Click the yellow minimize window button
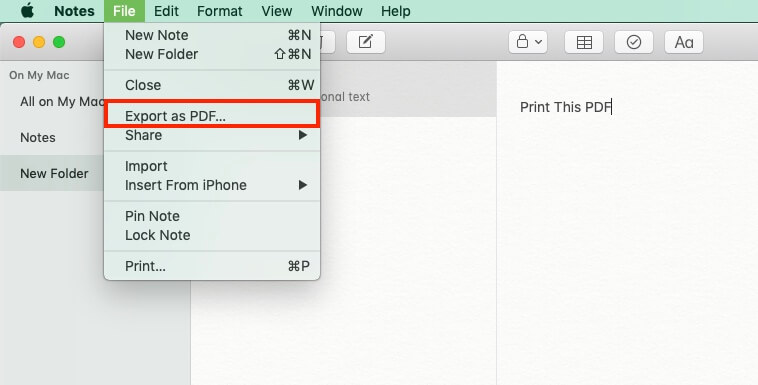758x385 pixels. pyautogui.click(x=39, y=42)
